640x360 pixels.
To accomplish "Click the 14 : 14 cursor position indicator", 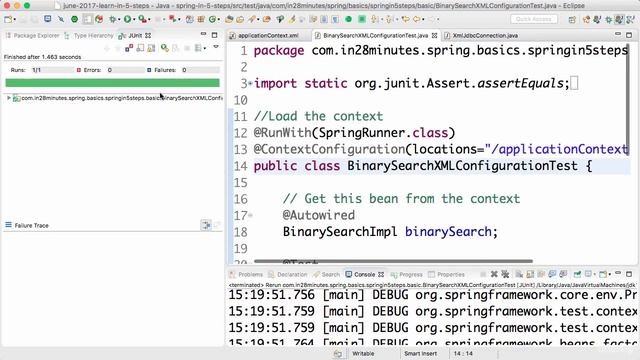I will click(x=463, y=353).
